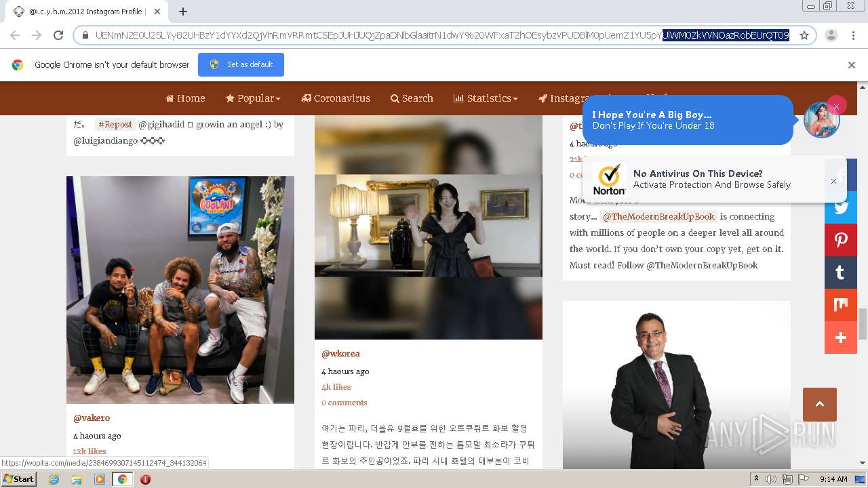868x488 pixels.
Task: Open photo of man in suit
Action: (677, 385)
